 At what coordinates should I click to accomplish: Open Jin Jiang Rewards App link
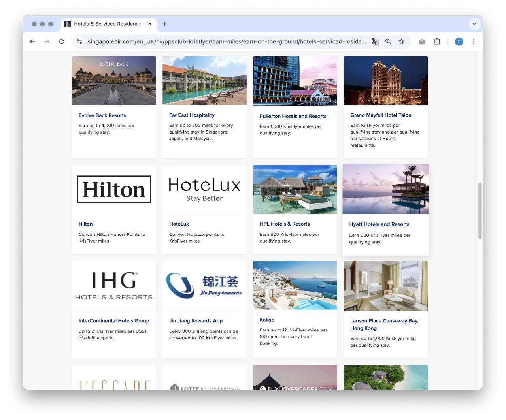pos(196,321)
